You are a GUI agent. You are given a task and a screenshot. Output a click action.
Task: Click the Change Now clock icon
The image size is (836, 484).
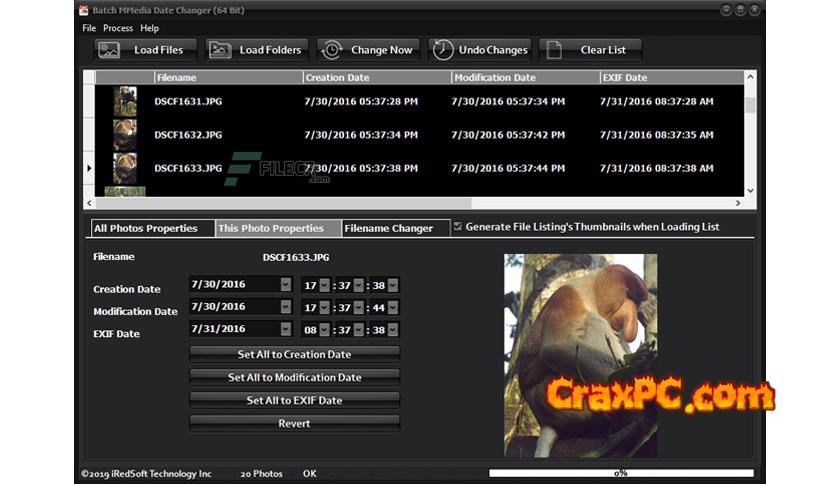[332, 50]
